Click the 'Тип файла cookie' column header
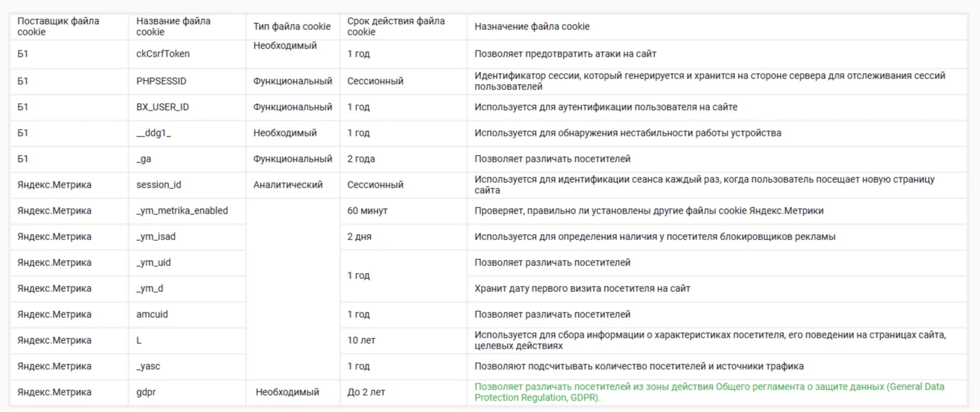The width and height of the screenshot is (980, 412). coord(292,27)
